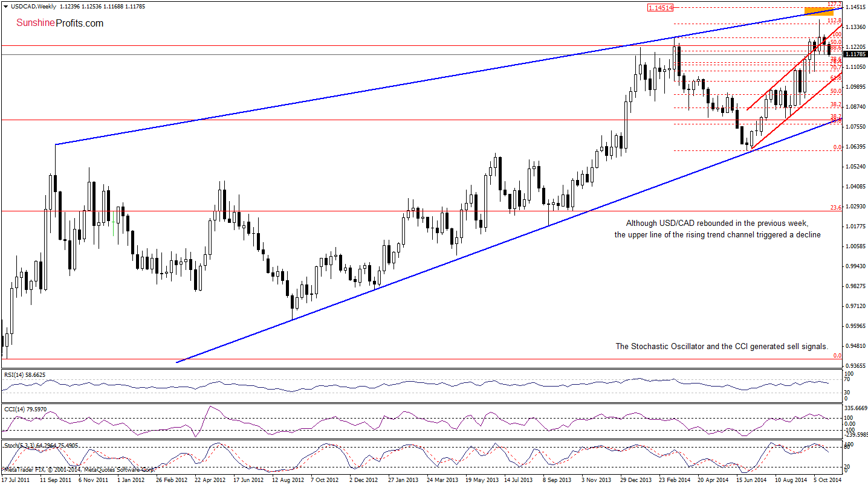Click the 1.09895 price axis value
The image size is (868, 485).
(x=857, y=87)
